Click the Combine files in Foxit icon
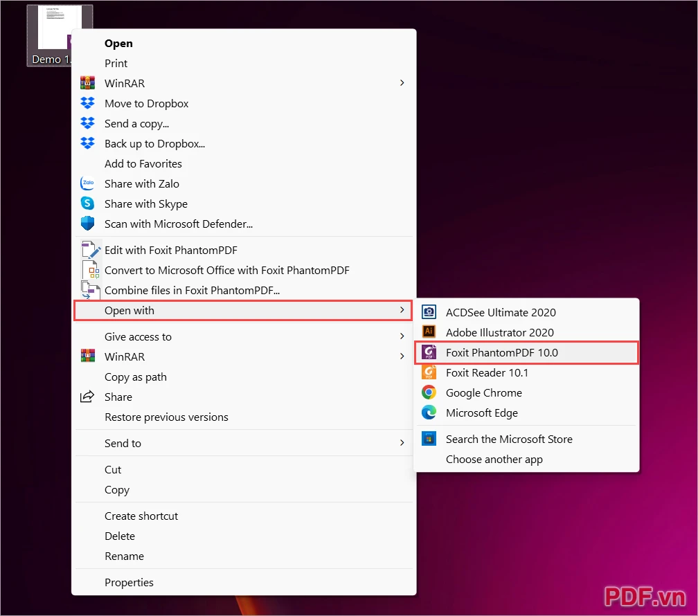This screenshot has height=616, width=698. (x=90, y=290)
